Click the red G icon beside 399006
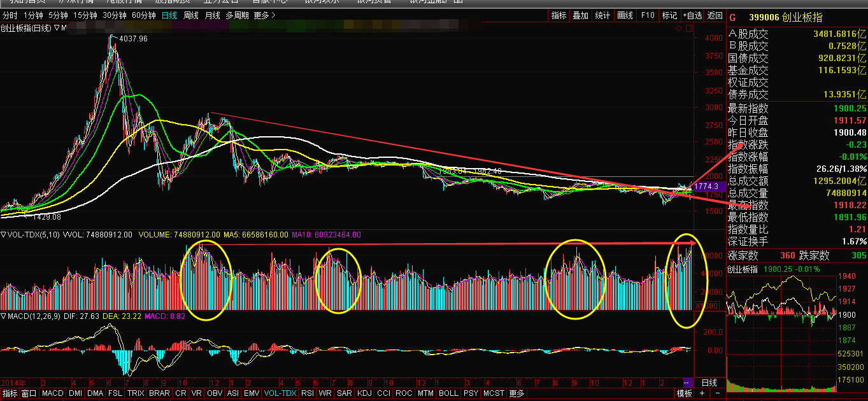The width and height of the screenshot is (868, 401). pyautogui.click(x=732, y=18)
